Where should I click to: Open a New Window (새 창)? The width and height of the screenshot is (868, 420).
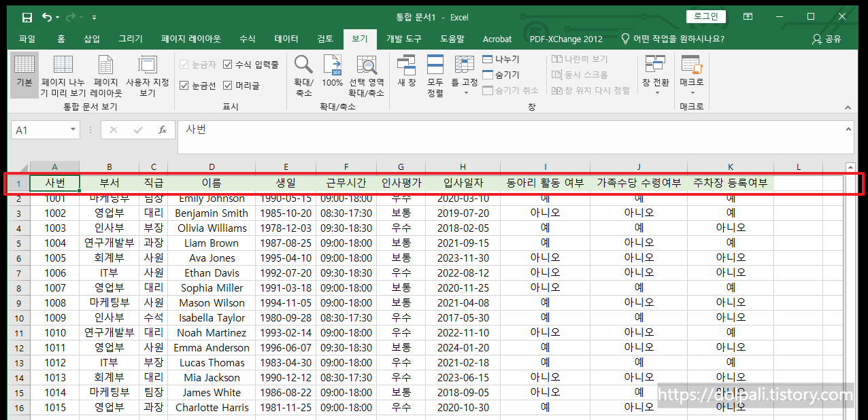pyautogui.click(x=407, y=71)
